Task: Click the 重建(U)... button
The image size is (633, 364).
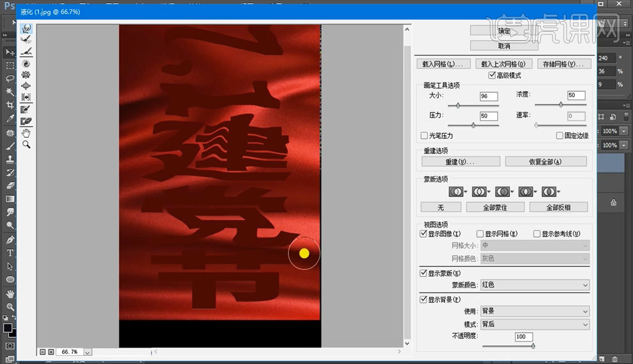Action: click(460, 162)
